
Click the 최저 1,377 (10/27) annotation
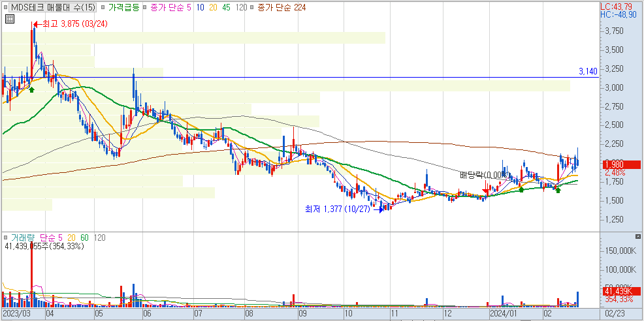pos(339,209)
